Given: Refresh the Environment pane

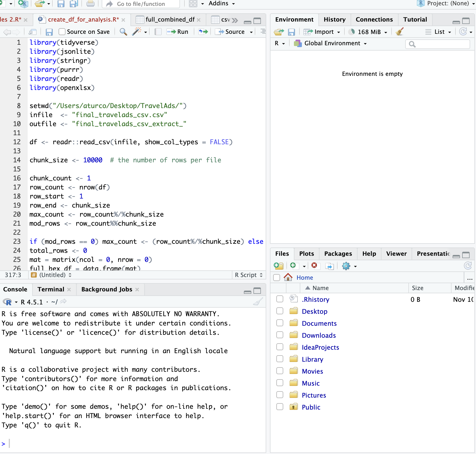Looking at the screenshot, I should tap(463, 32).
